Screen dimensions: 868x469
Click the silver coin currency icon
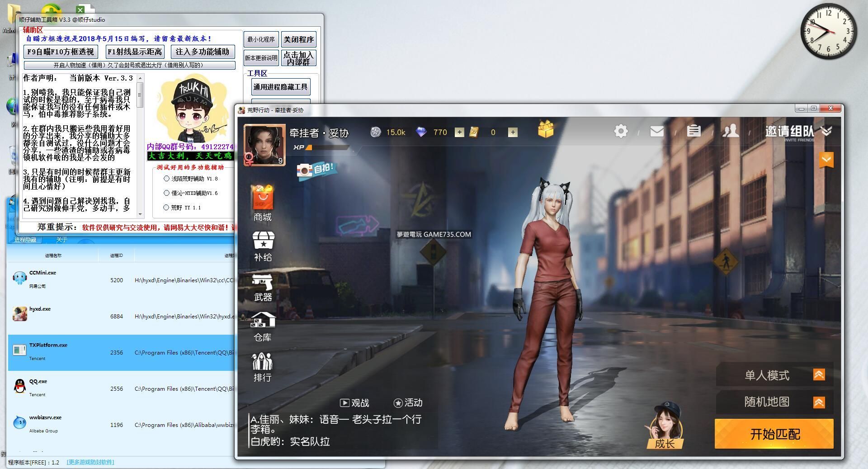[x=376, y=132]
